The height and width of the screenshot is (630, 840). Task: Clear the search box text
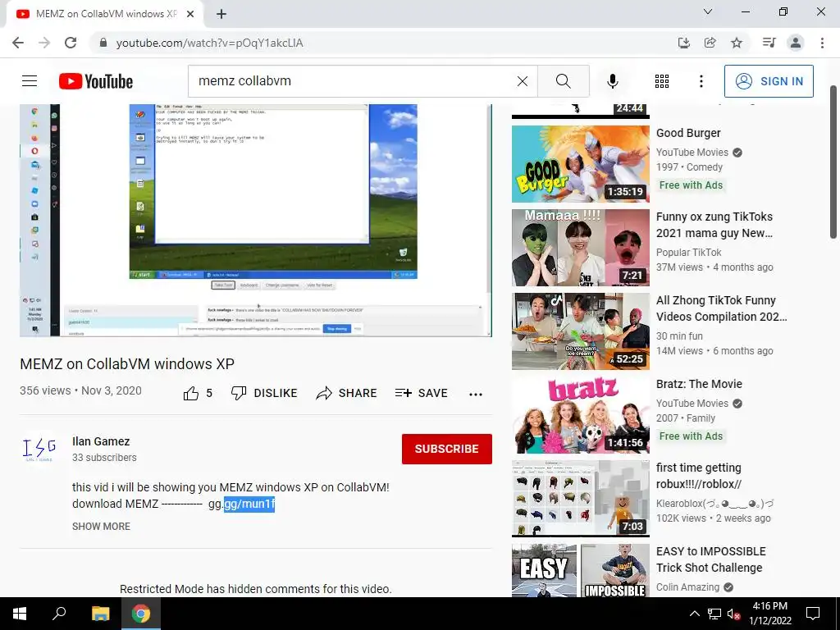523,81
